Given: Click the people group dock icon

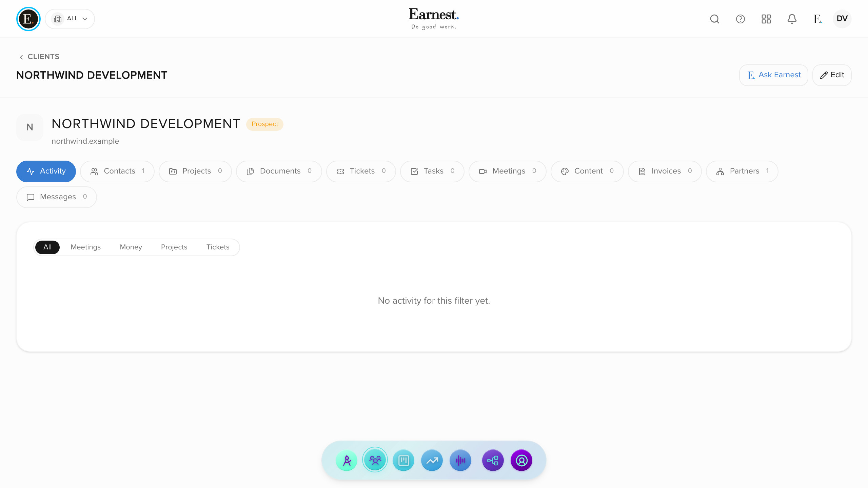Looking at the screenshot, I should tap(375, 460).
